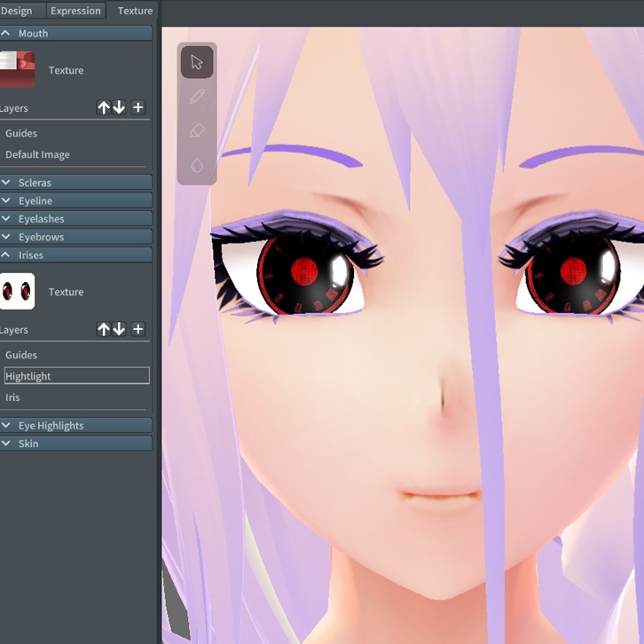
Task: Add new layer in Irises section
Action: [138, 329]
